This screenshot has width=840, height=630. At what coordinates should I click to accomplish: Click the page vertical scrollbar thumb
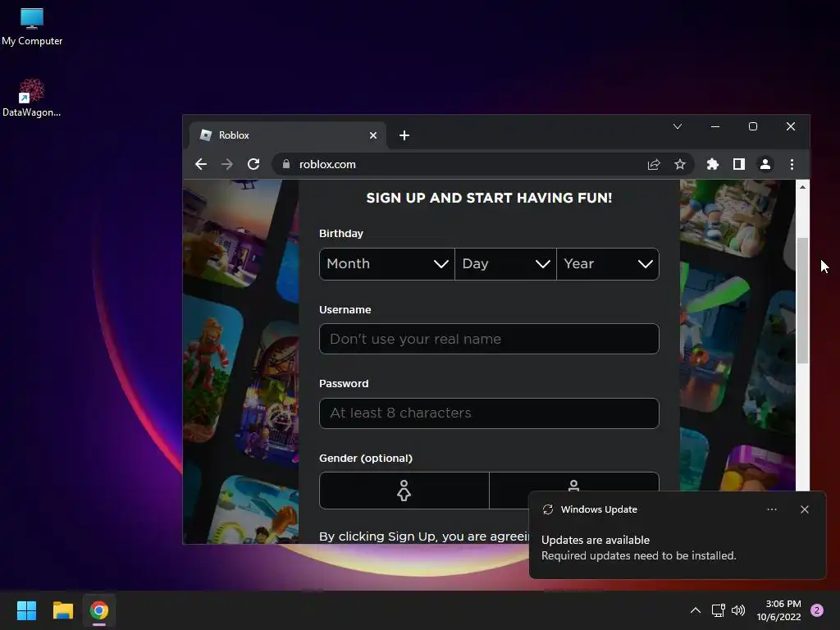coord(802,300)
